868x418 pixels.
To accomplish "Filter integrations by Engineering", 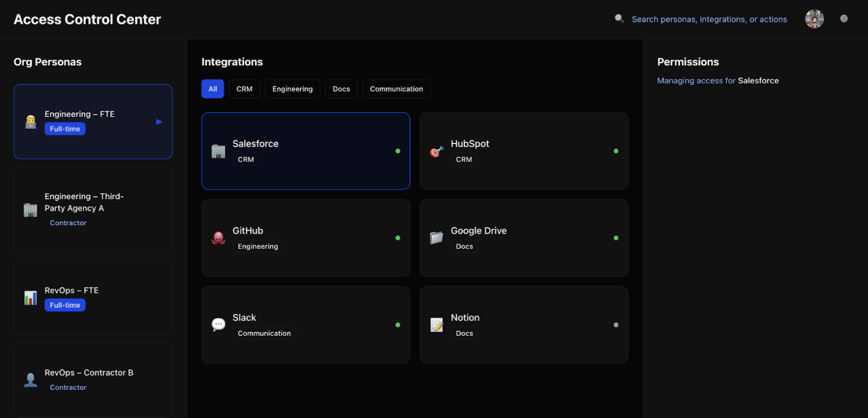I will point(293,89).
